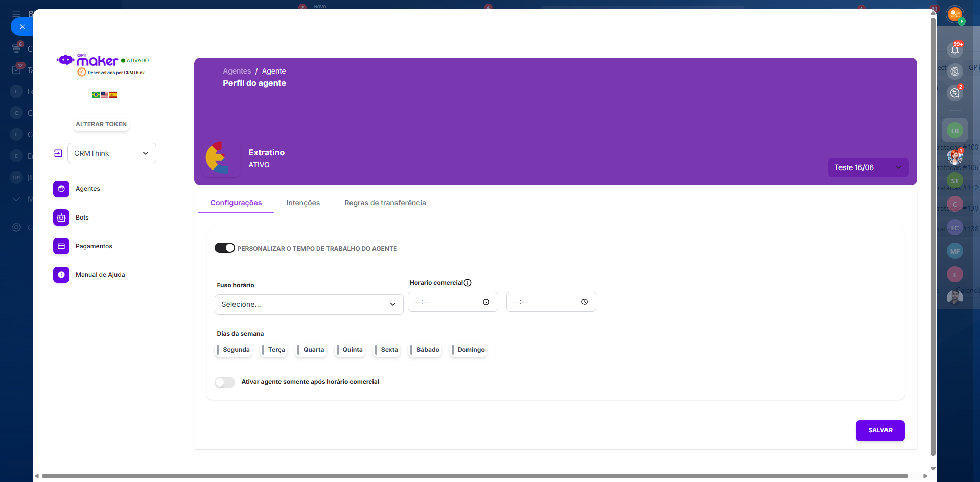Toggle the Segunda weekday option
Viewport: 980px width, 482px height.
234,350
